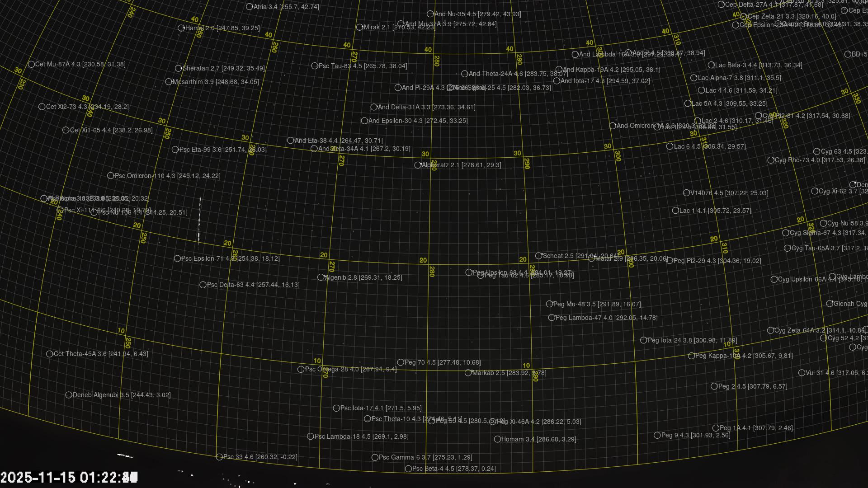Screen dimensions: 868x488
Task: Click the Peg Iota-24 star label
Action: [x=692, y=340]
